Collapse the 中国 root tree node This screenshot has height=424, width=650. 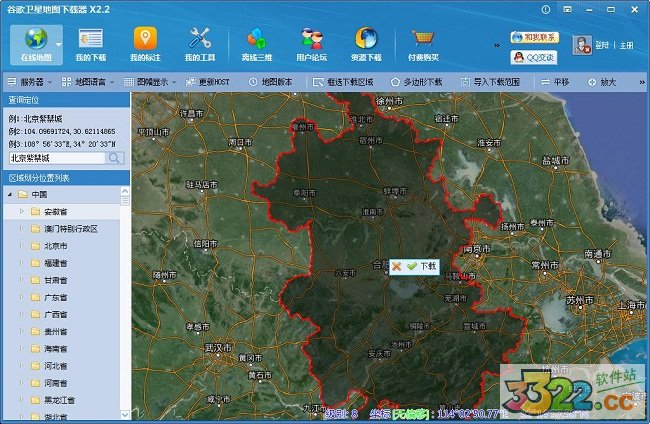9,194
